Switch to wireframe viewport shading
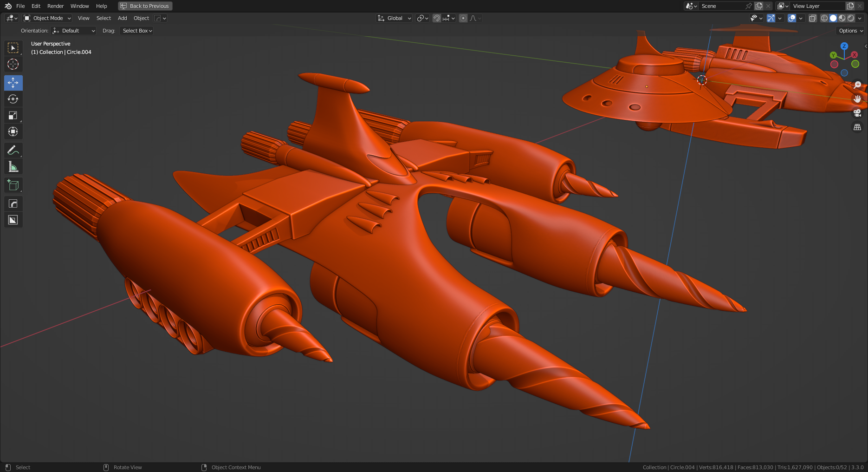Image resolution: width=868 pixels, height=472 pixels. (824, 18)
